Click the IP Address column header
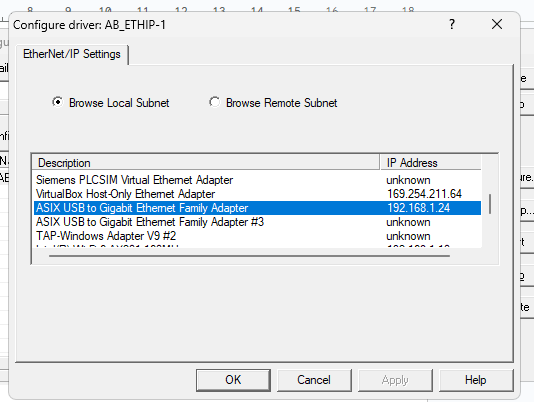The height and width of the screenshot is (402, 534). tap(430, 163)
